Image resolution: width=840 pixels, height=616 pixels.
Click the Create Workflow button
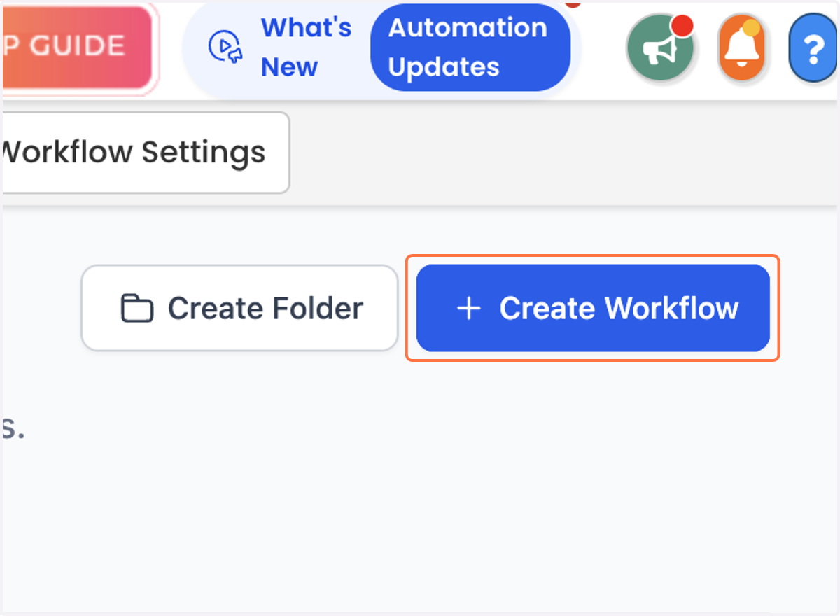pos(593,308)
